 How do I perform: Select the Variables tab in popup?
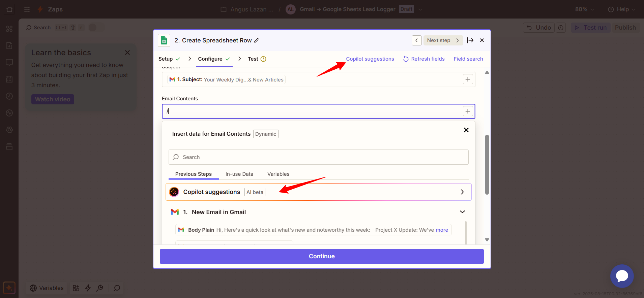[x=278, y=174]
